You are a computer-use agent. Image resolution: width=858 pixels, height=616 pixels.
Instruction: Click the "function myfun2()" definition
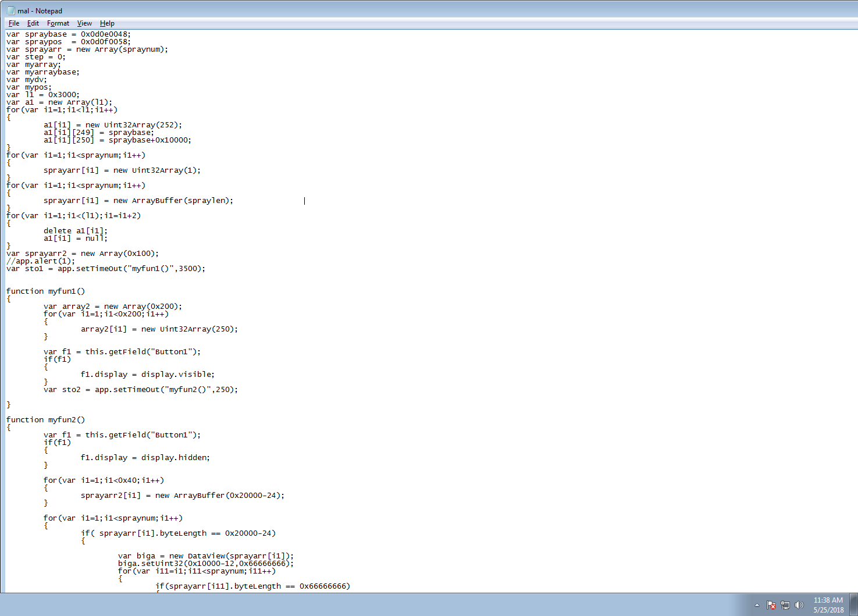(x=45, y=420)
